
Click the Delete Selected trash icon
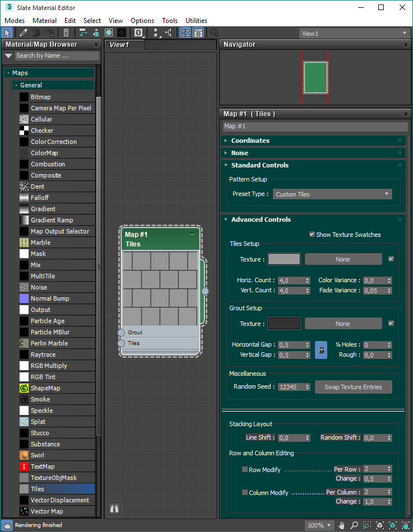[x=66, y=33]
